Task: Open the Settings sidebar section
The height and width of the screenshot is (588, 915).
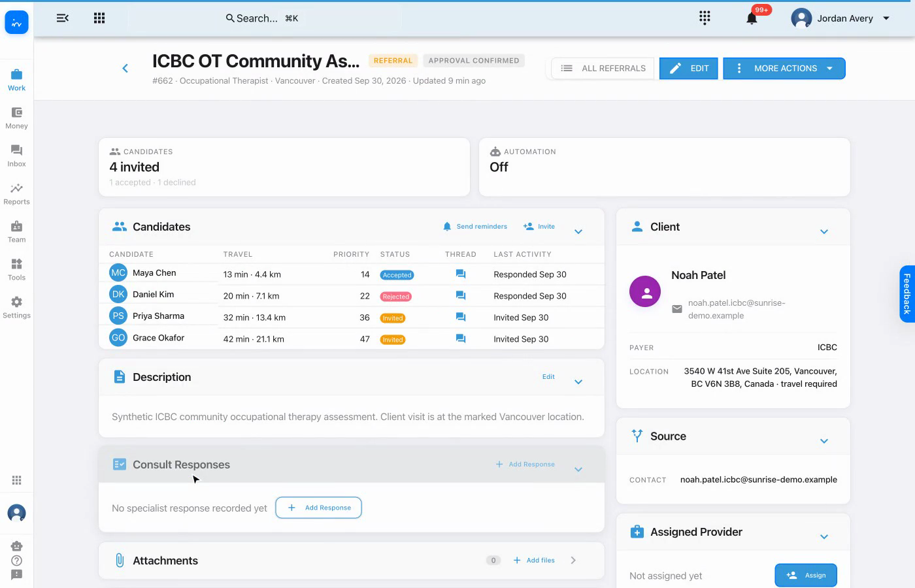Action: 17,308
